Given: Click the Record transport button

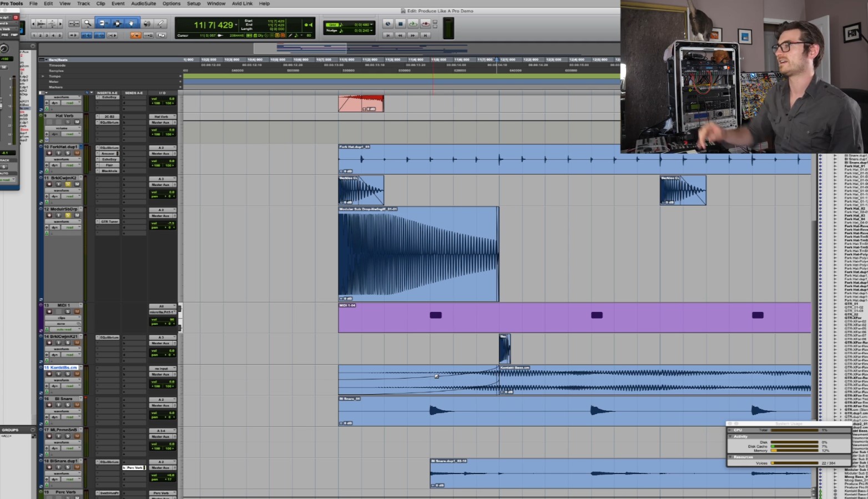Looking at the screenshot, I should pos(425,24).
